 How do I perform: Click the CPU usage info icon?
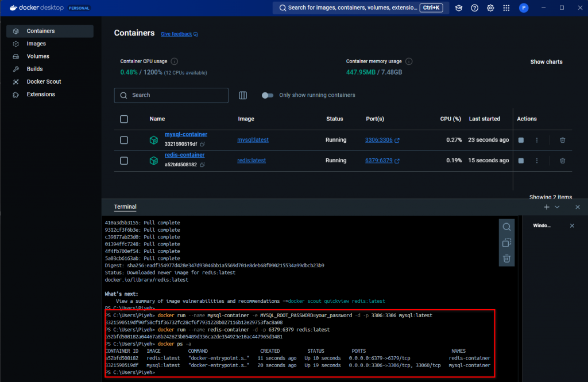175,61
